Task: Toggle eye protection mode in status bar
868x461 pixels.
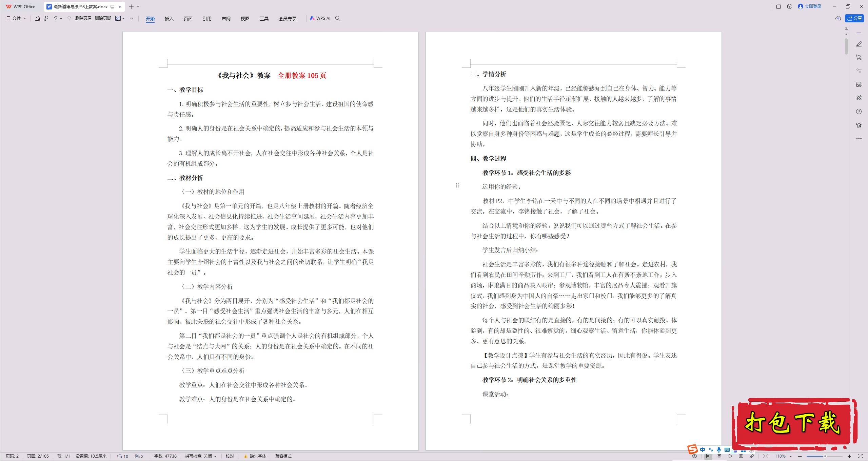Action: (x=694, y=456)
